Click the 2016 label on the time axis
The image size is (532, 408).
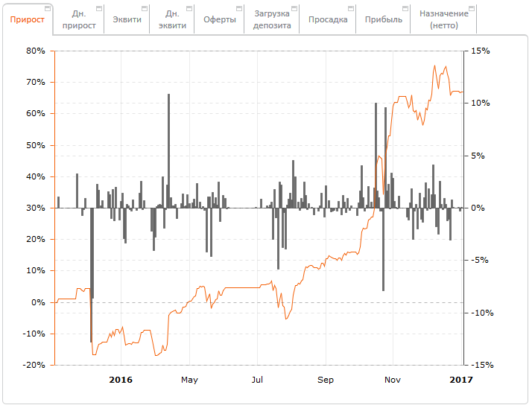tap(121, 380)
